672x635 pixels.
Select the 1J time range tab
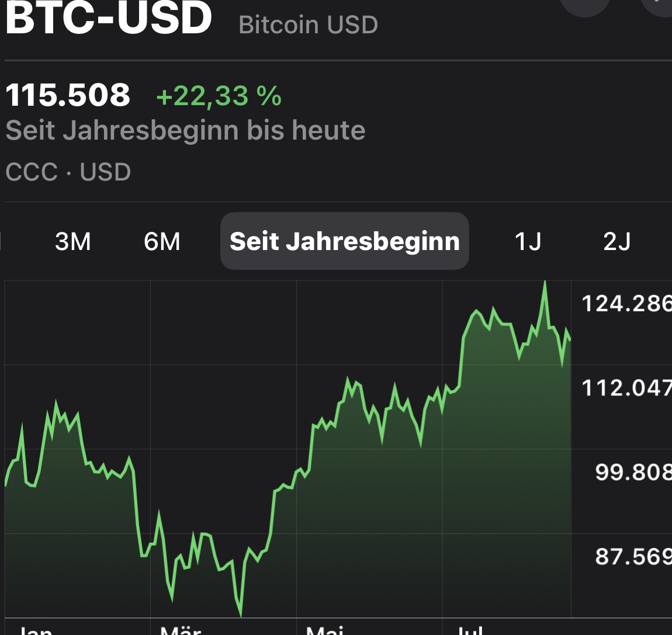pyautogui.click(x=528, y=241)
